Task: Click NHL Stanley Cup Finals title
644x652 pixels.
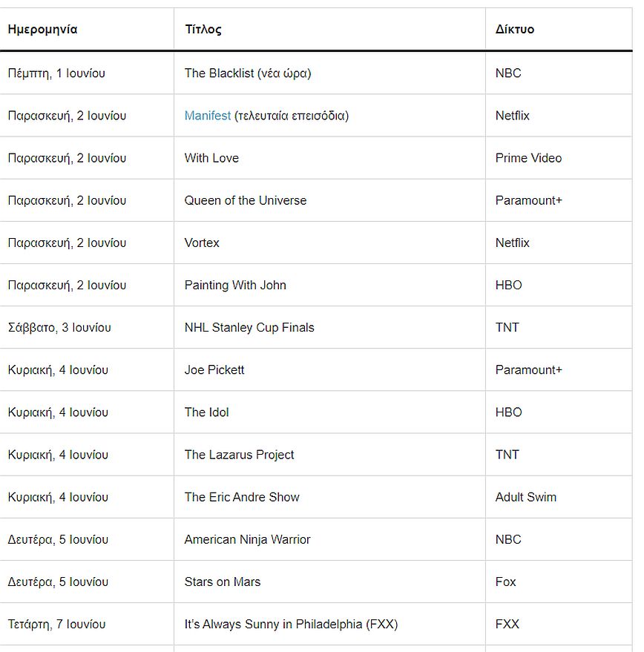Action: [249, 327]
